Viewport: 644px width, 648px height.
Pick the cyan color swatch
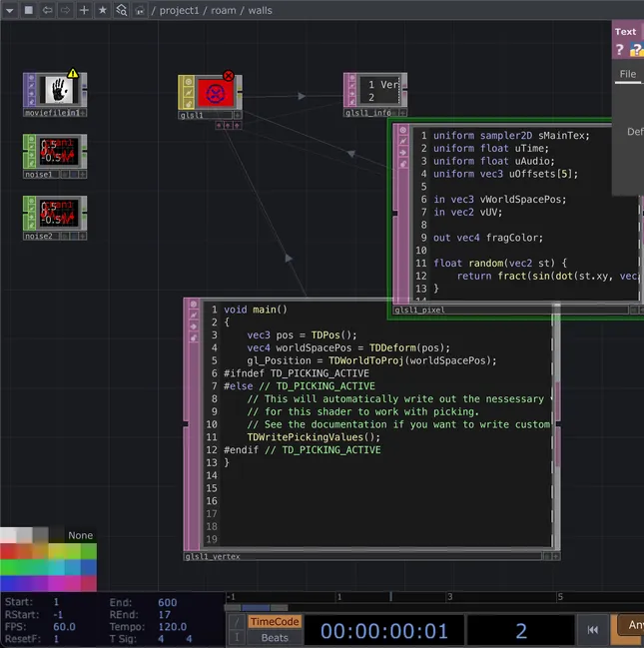click(x=57, y=567)
